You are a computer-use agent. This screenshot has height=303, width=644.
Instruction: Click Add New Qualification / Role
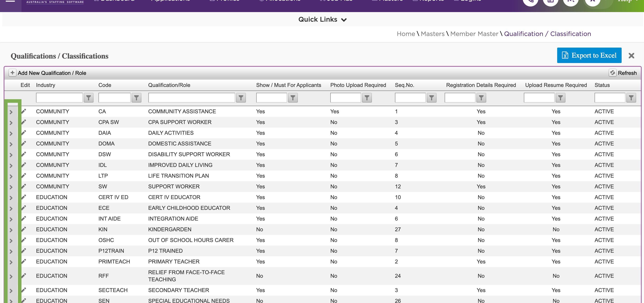[x=52, y=73]
